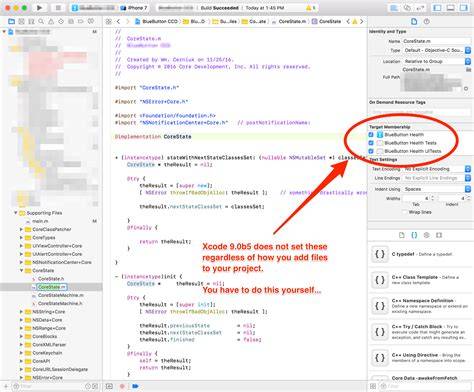The image size is (474, 392).
Task: Jump to the next issue arrow
Action: (x=362, y=21)
